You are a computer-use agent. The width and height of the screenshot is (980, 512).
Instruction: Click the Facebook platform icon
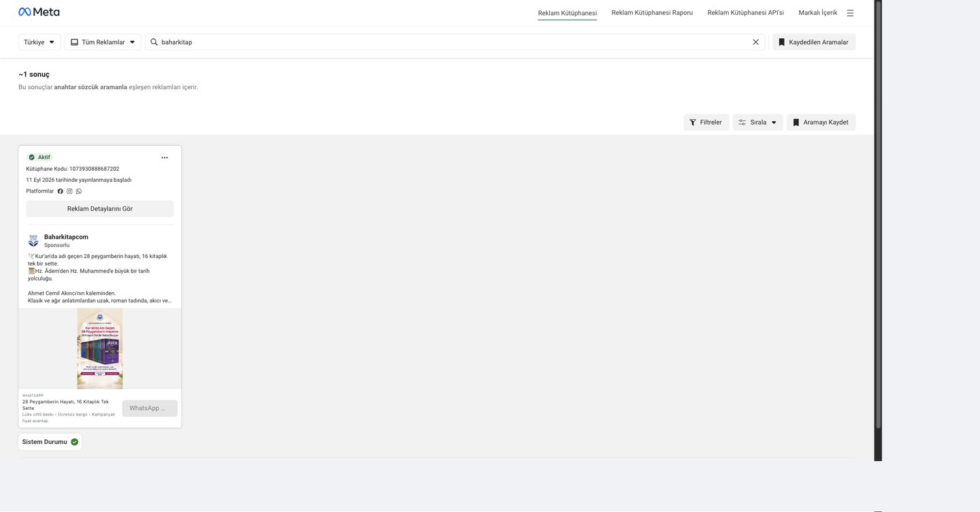(x=60, y=191)
